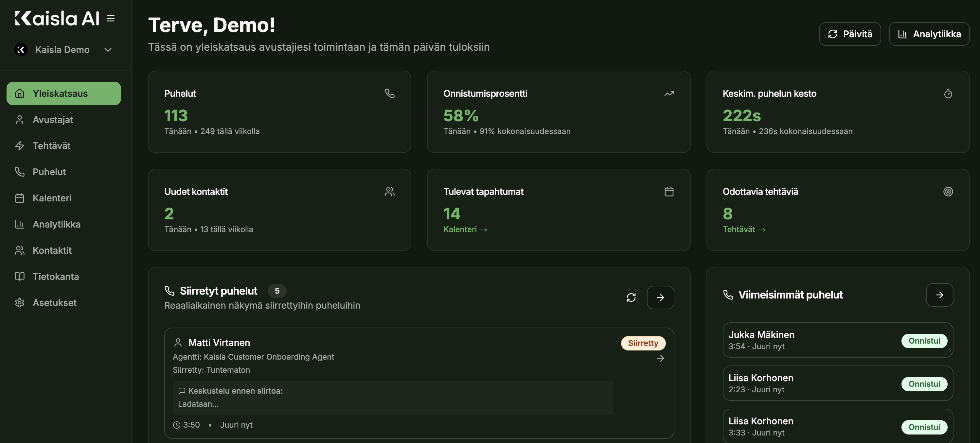Open Asetukset settings
980x443 pixels.
(54, 302)
